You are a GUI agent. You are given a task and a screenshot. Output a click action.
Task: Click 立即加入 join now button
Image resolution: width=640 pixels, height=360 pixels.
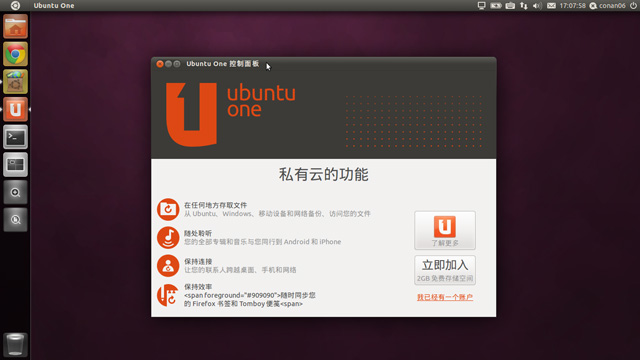point(445,270)
